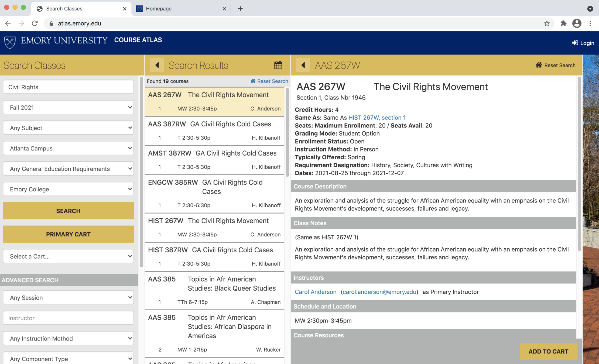Click the Chrome profile avatar icon
This screenshot has width=599, height=364.
point(577,23)
